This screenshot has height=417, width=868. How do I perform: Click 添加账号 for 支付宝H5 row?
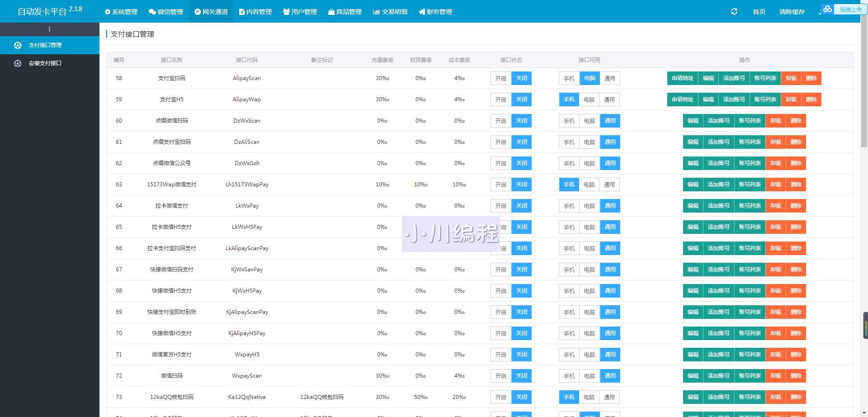click(x=734, y=100)
